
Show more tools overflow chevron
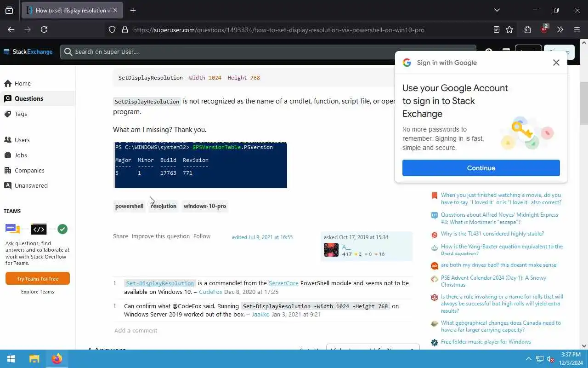tap(560, 29)
